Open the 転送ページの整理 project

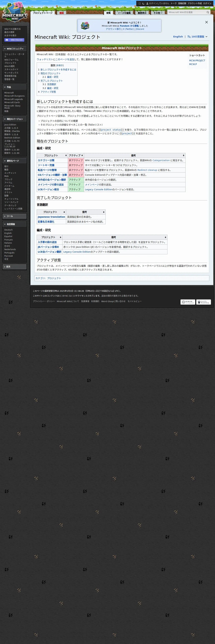coord(47,170)
